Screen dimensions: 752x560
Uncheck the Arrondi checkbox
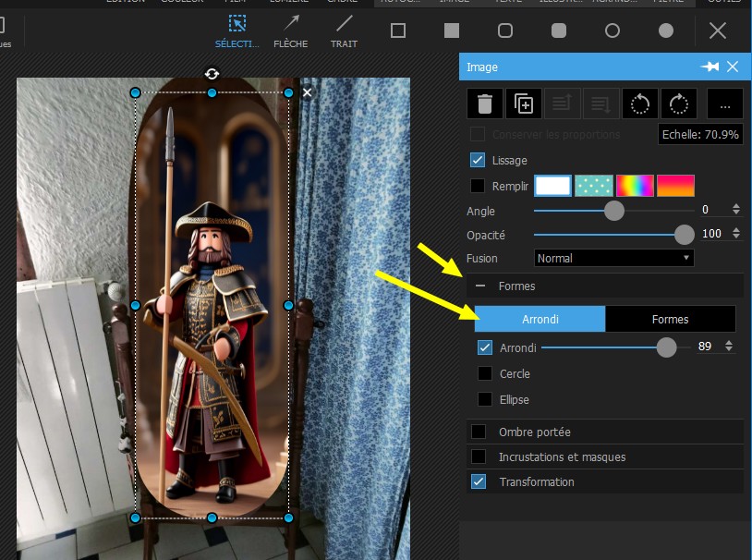485,347
